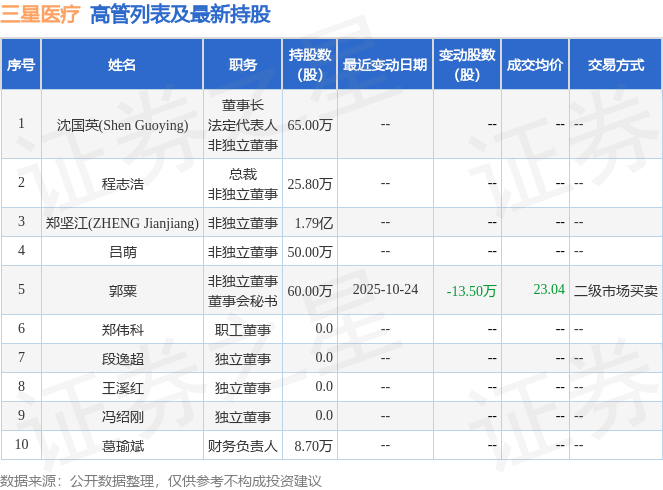Image resolution: width=663 pixels, height=490 pixels.
Task: Click the name 吕萌
Action: [x=123, y=252]
